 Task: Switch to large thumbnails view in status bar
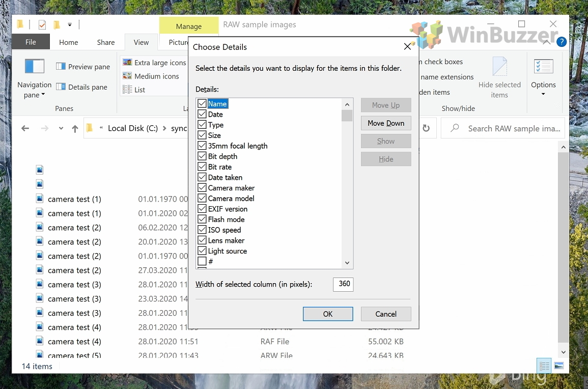[x=559, y=366]
